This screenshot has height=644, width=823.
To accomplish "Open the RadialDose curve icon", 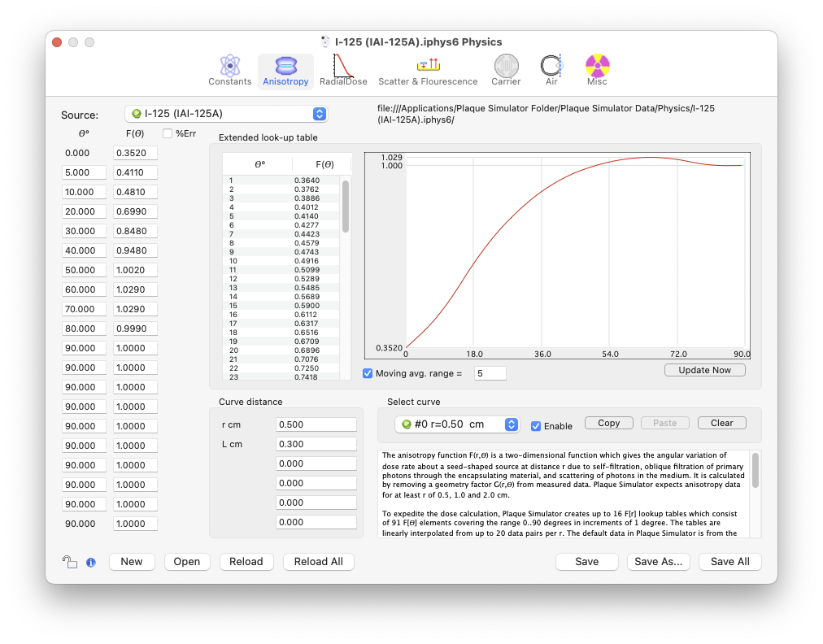I will click(342, 67).
